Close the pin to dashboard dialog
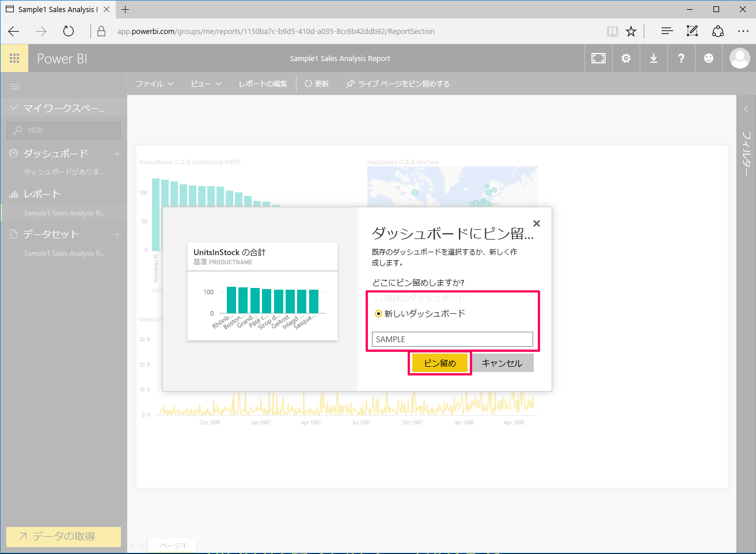756x554 pixels. [x=537, y=223]
